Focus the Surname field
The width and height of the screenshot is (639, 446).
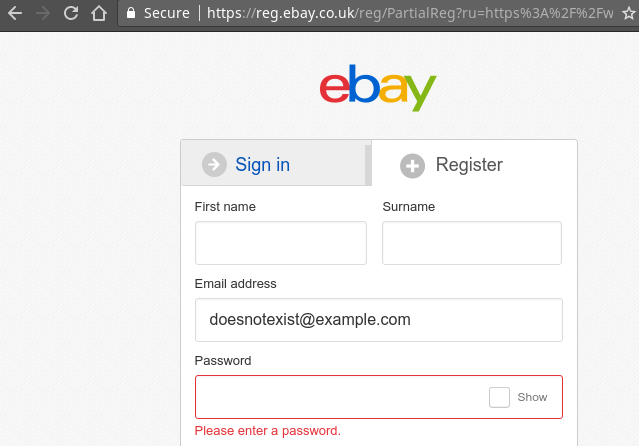tap(472, 243)
